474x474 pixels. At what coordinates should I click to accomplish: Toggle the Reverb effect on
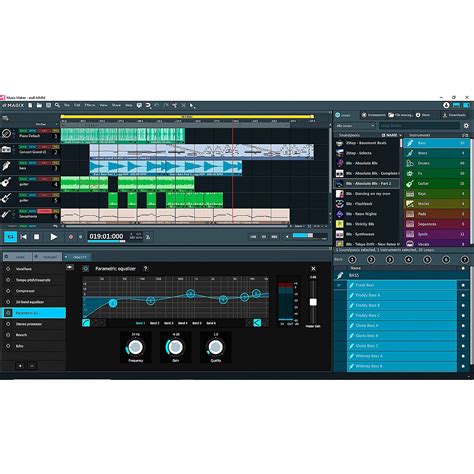click(x=8, y=335)
